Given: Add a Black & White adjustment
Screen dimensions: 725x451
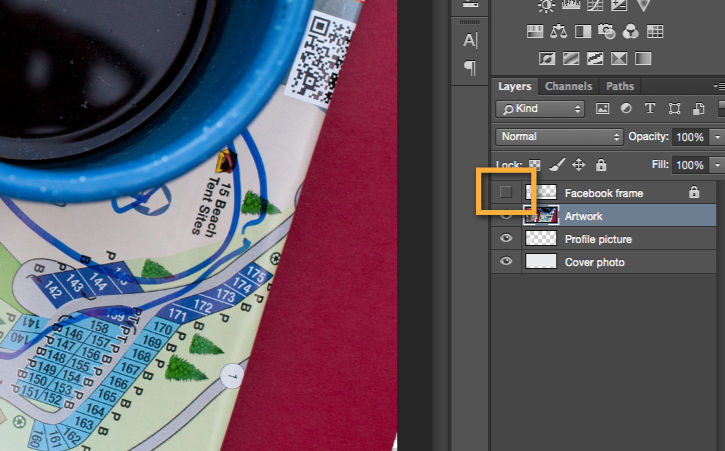Looking at the screenshot, I should (x=583, y=31).
